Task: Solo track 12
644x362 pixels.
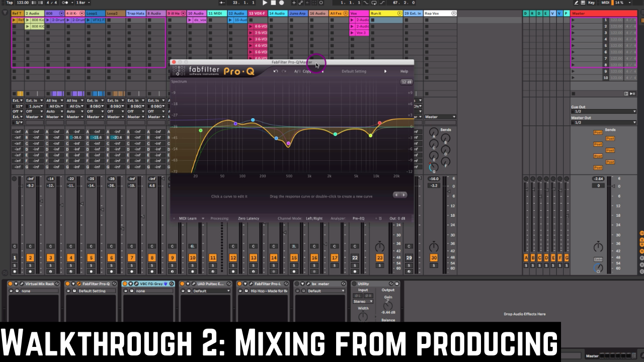Action: 233,265
